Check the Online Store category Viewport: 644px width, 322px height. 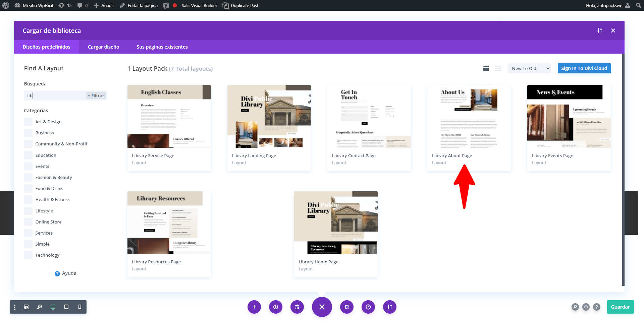[x=28, y=222]
